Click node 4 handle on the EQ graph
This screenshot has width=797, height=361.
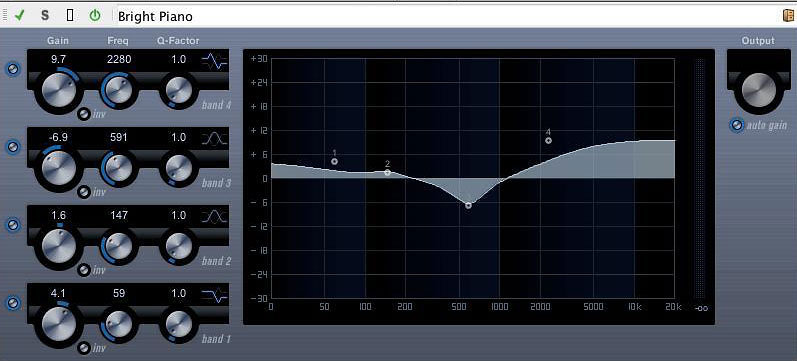point(548,140)
